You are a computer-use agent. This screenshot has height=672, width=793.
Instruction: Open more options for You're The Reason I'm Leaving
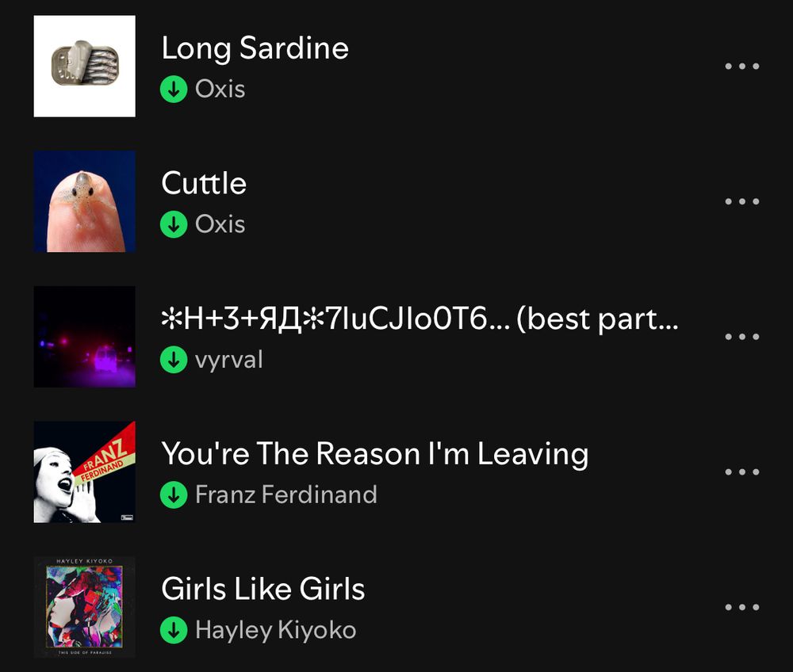pyautogui.click(x=742, y=472)
